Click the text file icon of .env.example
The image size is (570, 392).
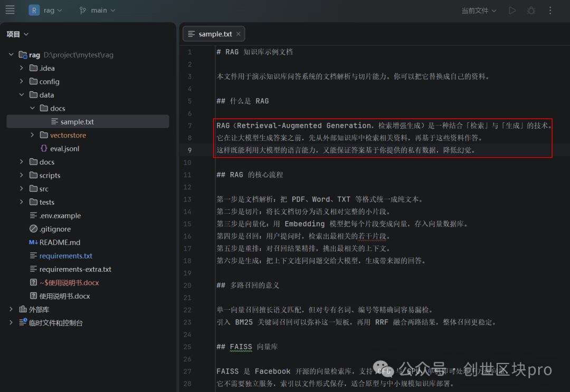33,215
